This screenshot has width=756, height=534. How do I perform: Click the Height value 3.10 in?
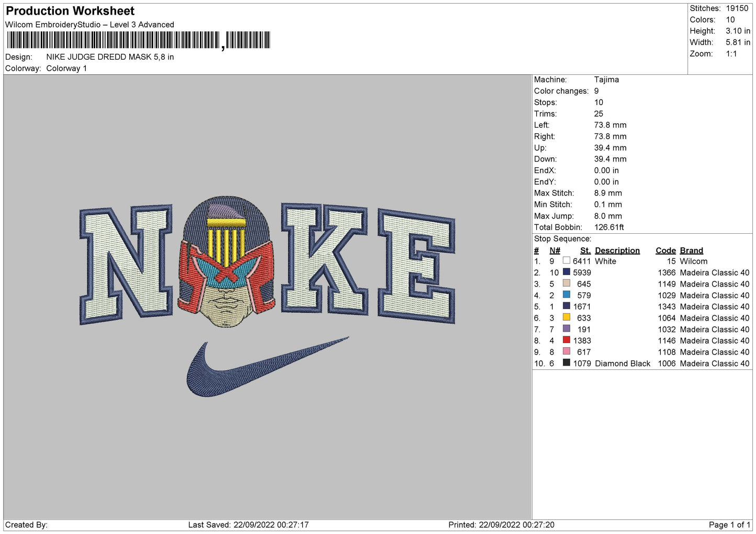pos(738,31)
